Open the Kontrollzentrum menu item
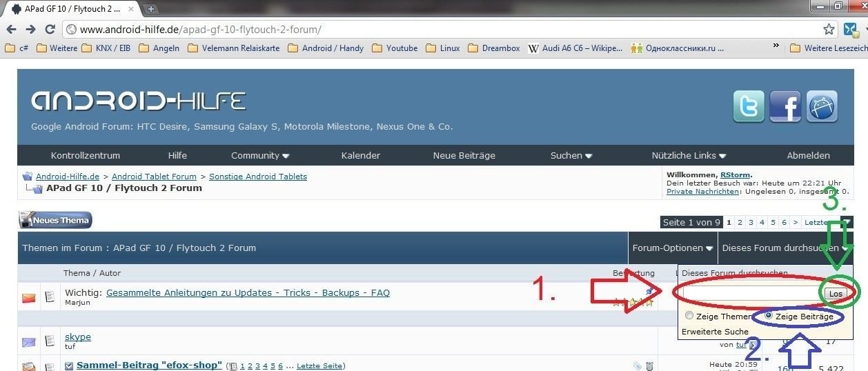868x371 pixels. [x=86, y=155]
